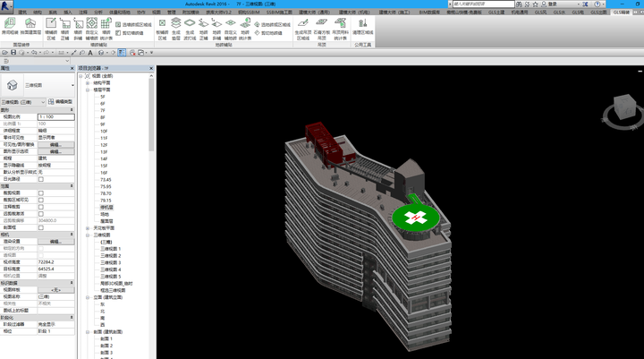Open the 注释 ribbon tab
644x359 pixels.
(83, 13)
